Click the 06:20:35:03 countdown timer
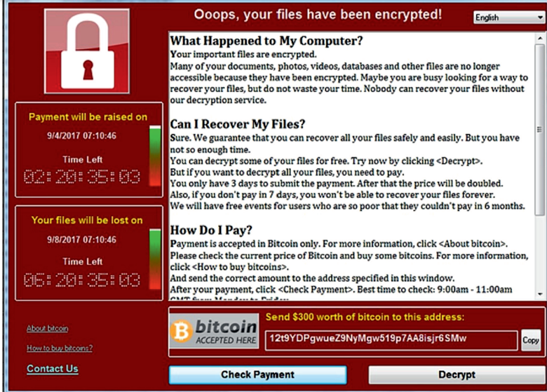 click(82, 280)
